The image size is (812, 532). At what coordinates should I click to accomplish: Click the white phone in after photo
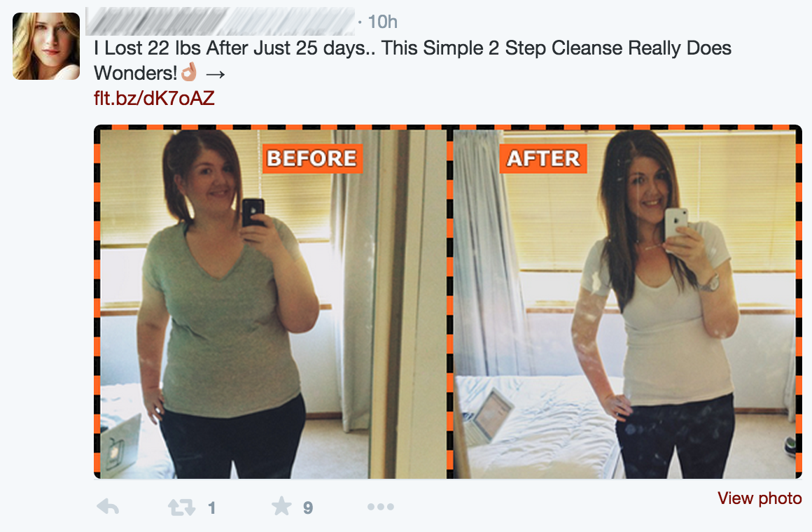click(676, 222)
